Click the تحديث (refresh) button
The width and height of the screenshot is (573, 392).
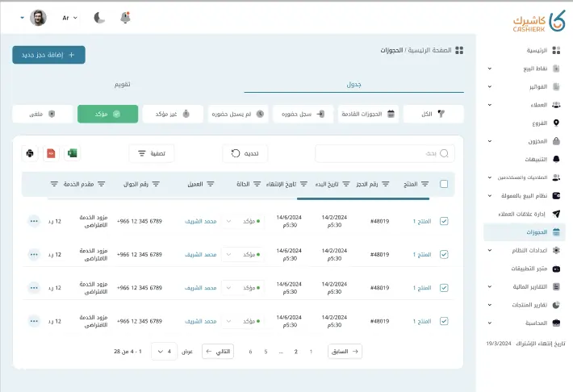(245, 153)
